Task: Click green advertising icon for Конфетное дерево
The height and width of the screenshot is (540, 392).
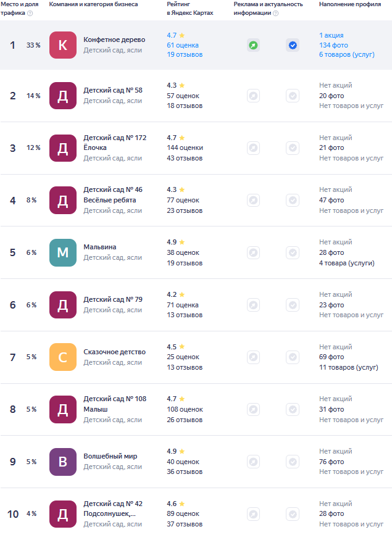Action: [253, 45]
